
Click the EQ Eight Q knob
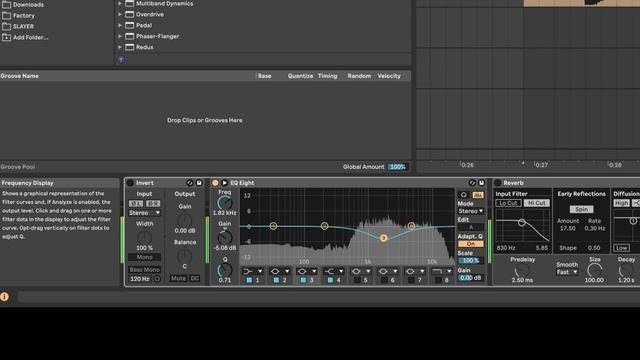click(x=224, y=270)
